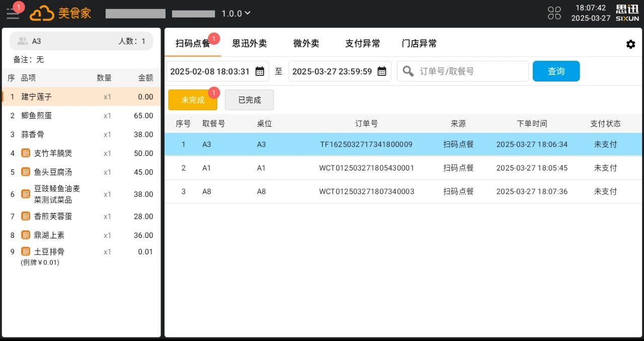Open the settings gear on the tab bar

pos(630,44)
